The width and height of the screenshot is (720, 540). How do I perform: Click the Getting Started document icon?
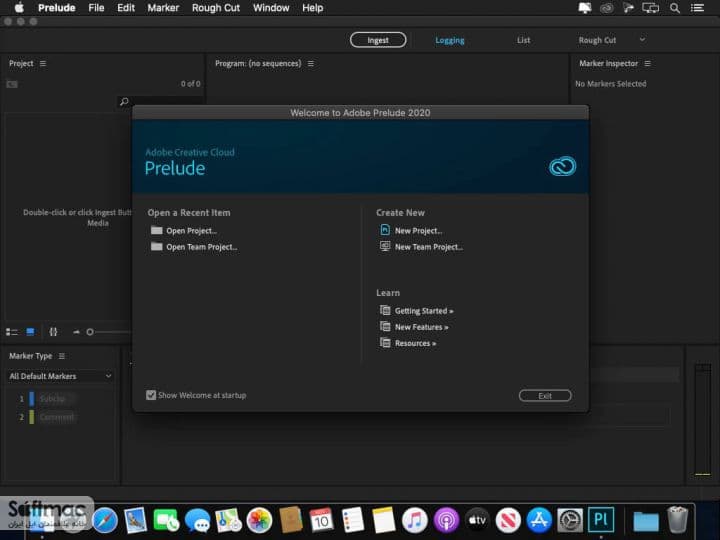[385, 310]
